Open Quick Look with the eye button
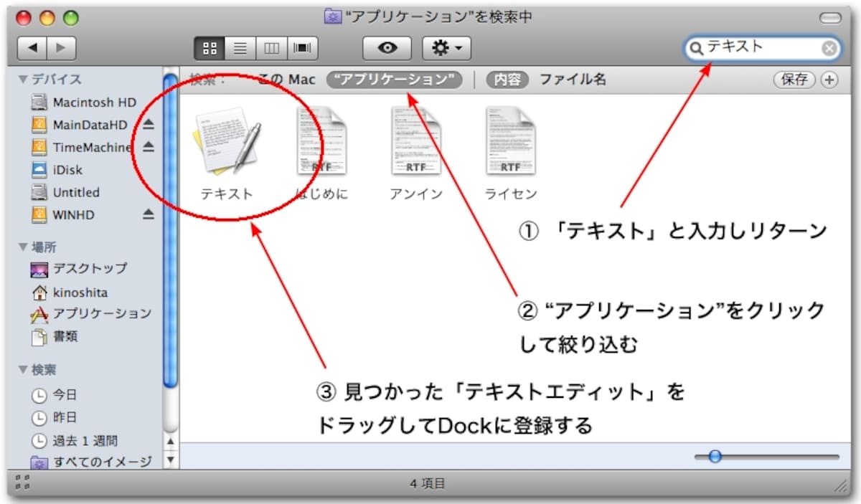861x504 pixels. 388,48
